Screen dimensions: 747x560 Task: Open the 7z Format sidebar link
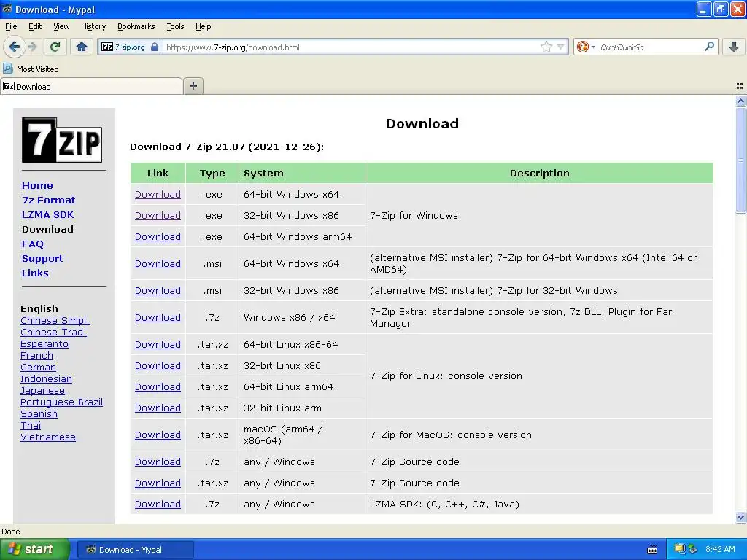tap(49, 200)
